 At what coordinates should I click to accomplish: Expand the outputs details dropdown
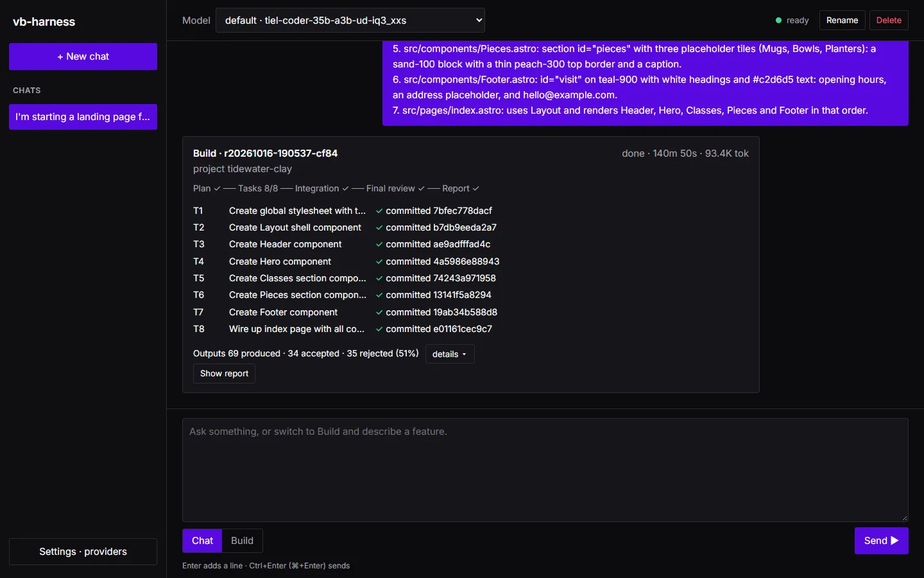[449, 354]
